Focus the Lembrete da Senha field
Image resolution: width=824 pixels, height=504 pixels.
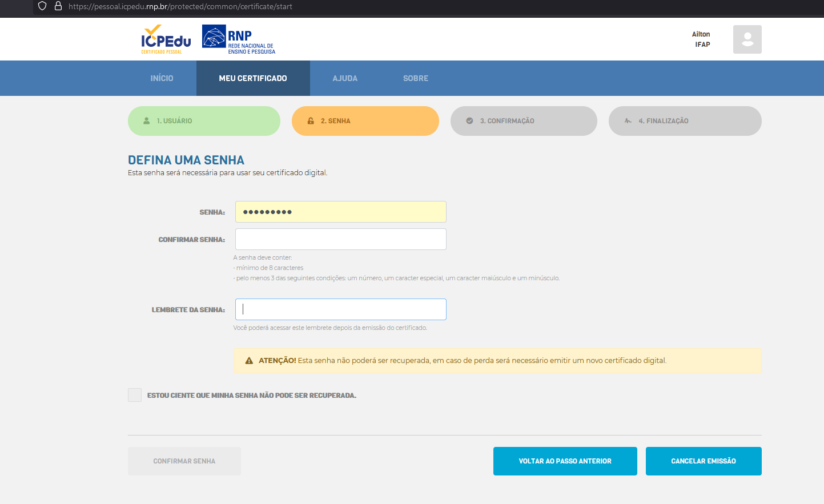[341, 309]
